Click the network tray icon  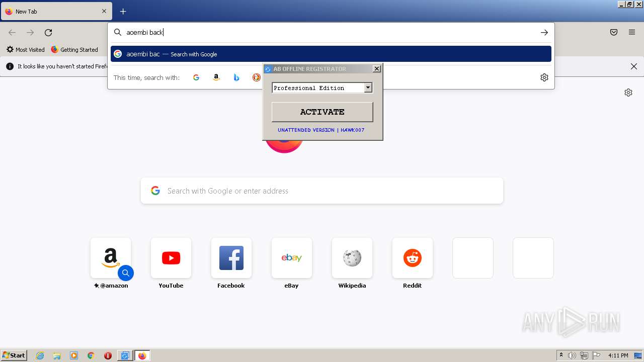[x=584, y=355]
